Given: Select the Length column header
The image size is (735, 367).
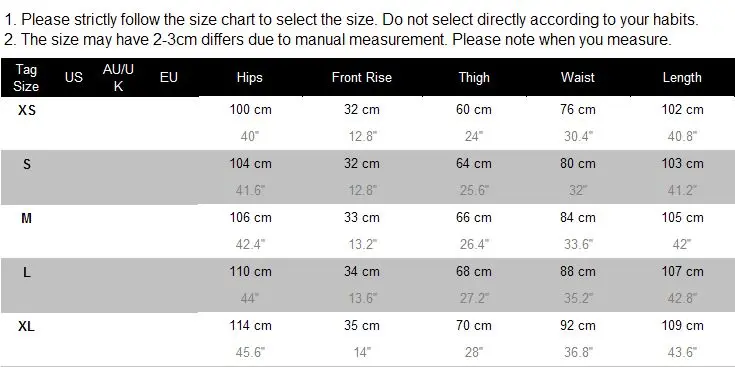Looking at the screenshot, I should pyautogui.click(x=682, y=78).
